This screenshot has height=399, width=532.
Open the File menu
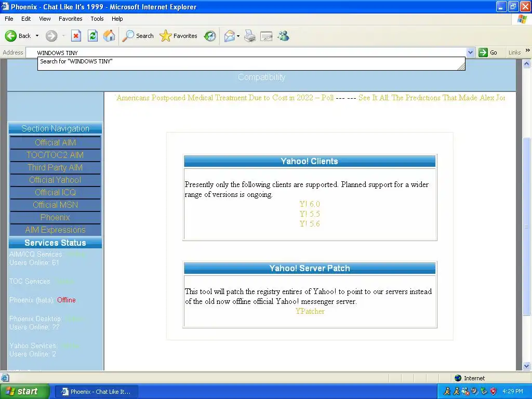[x=9, y=19]
